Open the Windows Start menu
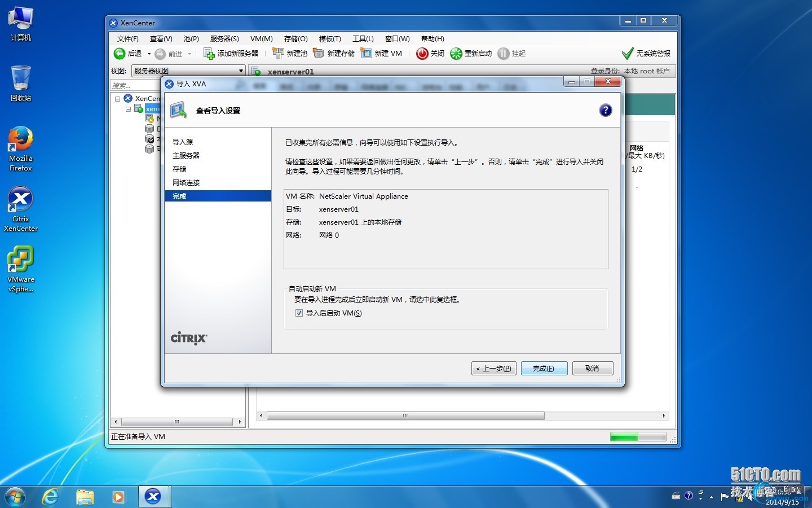812x508 pixels. click(x=15, y=497)
